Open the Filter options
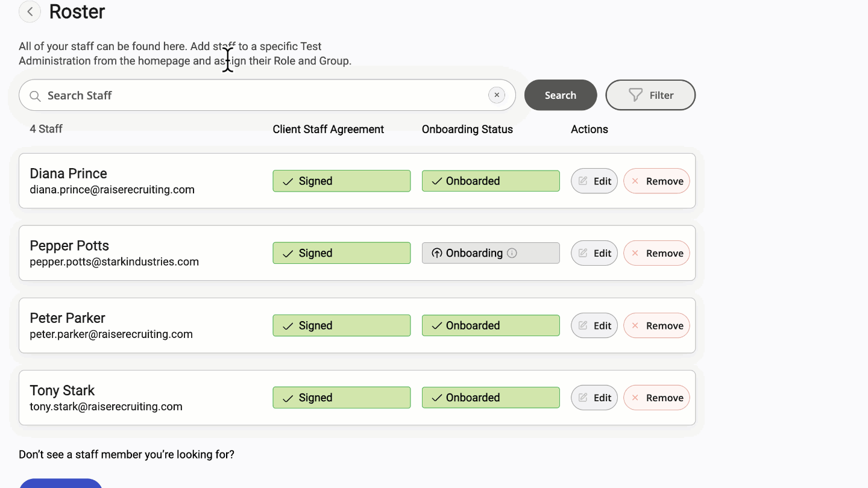The image size is (868, 488). [x=650, y=95]
